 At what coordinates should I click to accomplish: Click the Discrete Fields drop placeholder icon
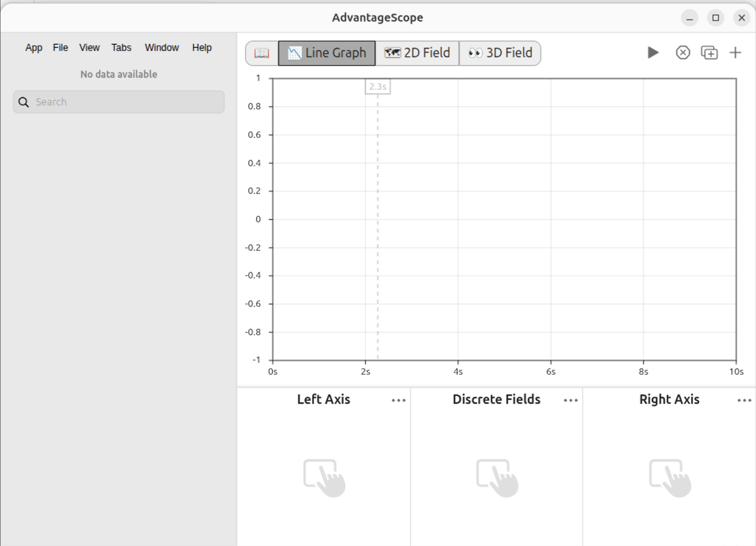[x=497, y=477]
